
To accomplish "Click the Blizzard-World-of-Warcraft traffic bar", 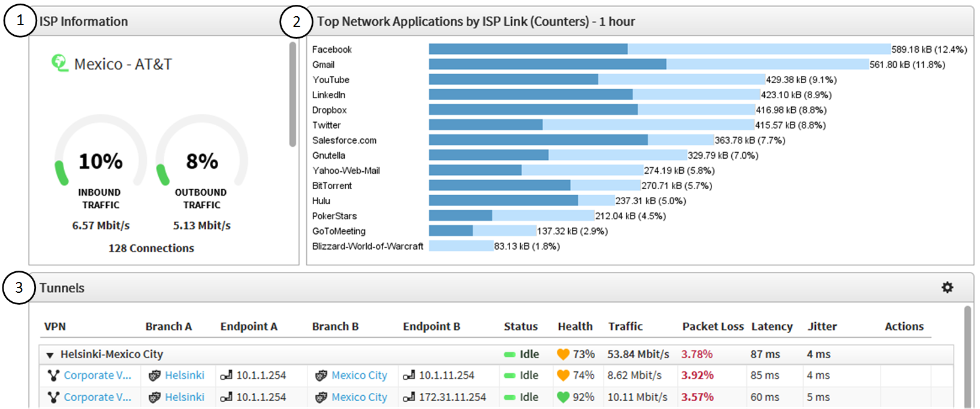I will [461, 246].
